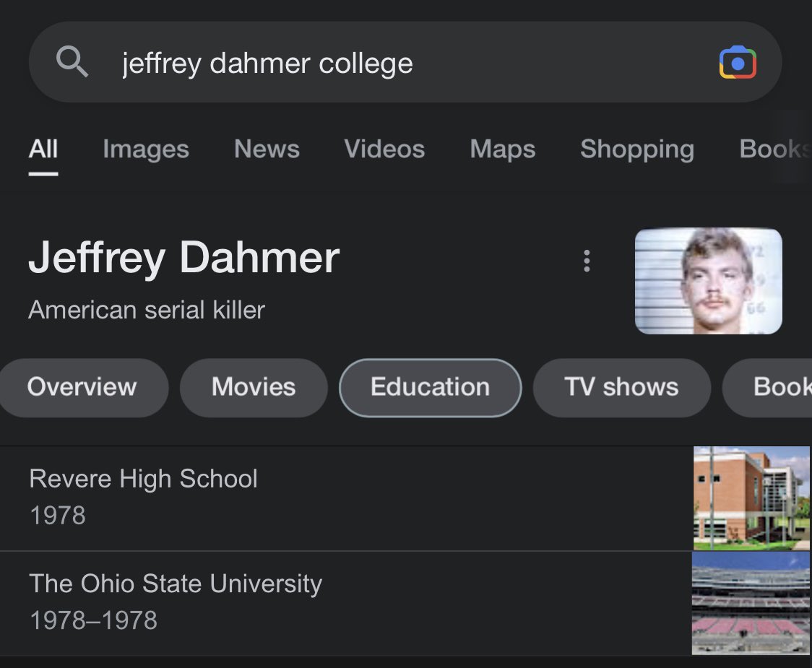Select the Overview chip
This screenshot has width=812, height=668.
83,387
